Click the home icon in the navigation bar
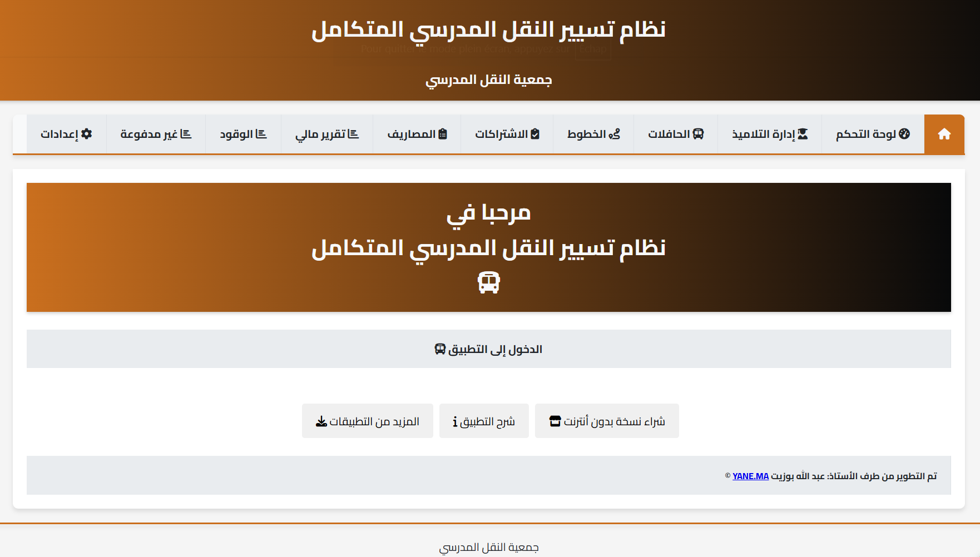 [944, 133]
